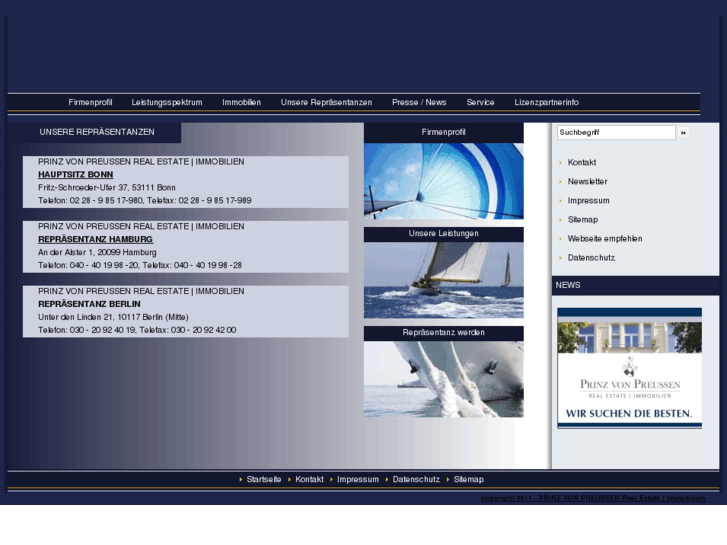Screen dimensions: 727x545
Task: Click the Firmenprofil header above the blue sail image
Action: click(444, 132)
